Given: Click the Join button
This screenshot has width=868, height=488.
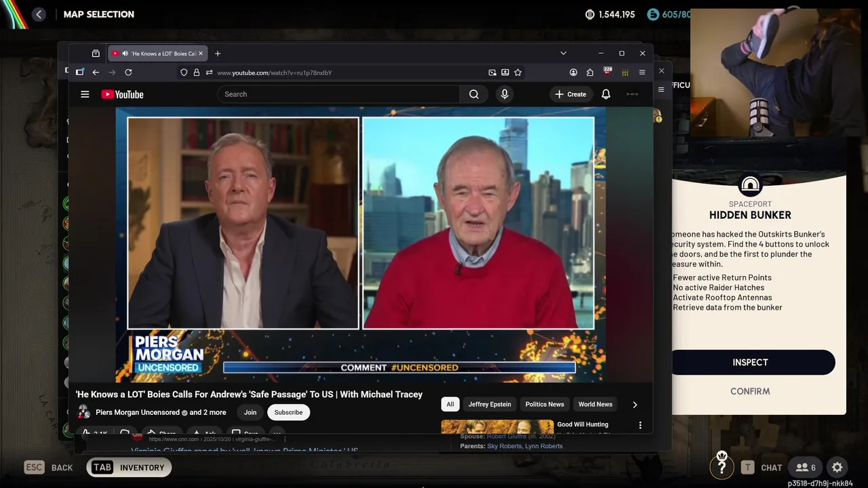Looking at the screenshot, I should [x=250, y=412].
